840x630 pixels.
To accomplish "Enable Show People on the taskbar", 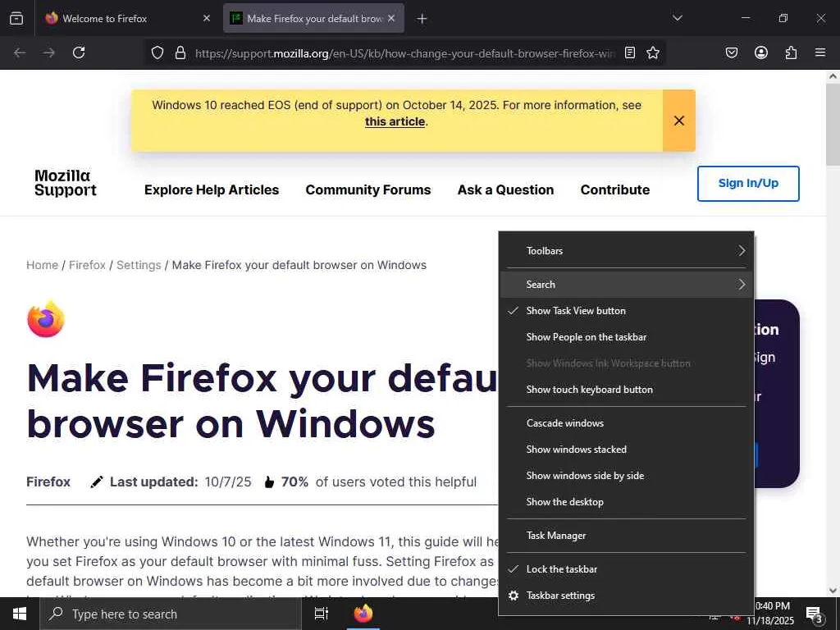I will (626, 337).
